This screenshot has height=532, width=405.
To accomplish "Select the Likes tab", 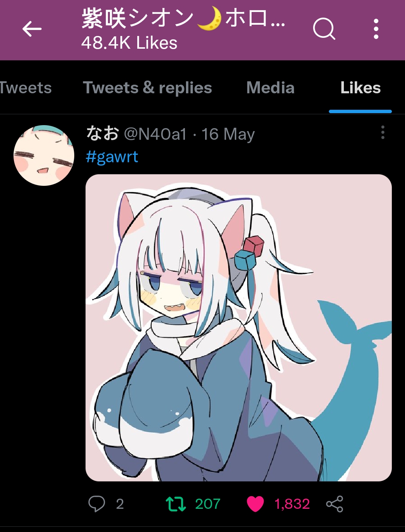I will (360, 88).
